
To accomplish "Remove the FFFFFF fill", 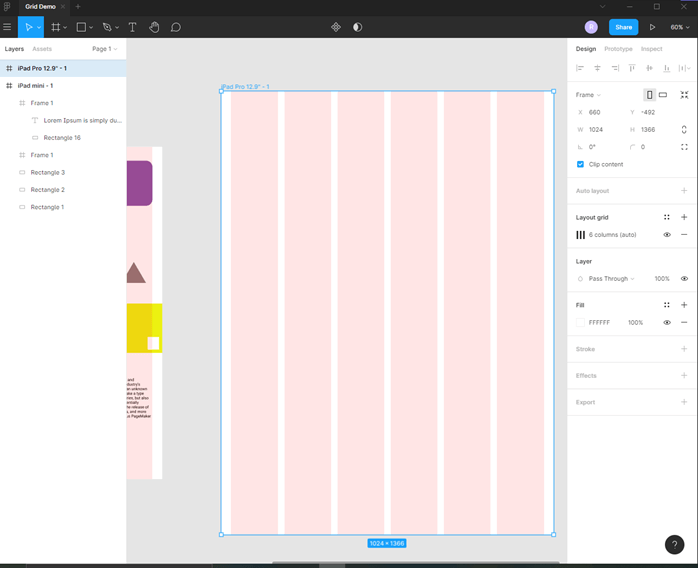I will (684, 322).
